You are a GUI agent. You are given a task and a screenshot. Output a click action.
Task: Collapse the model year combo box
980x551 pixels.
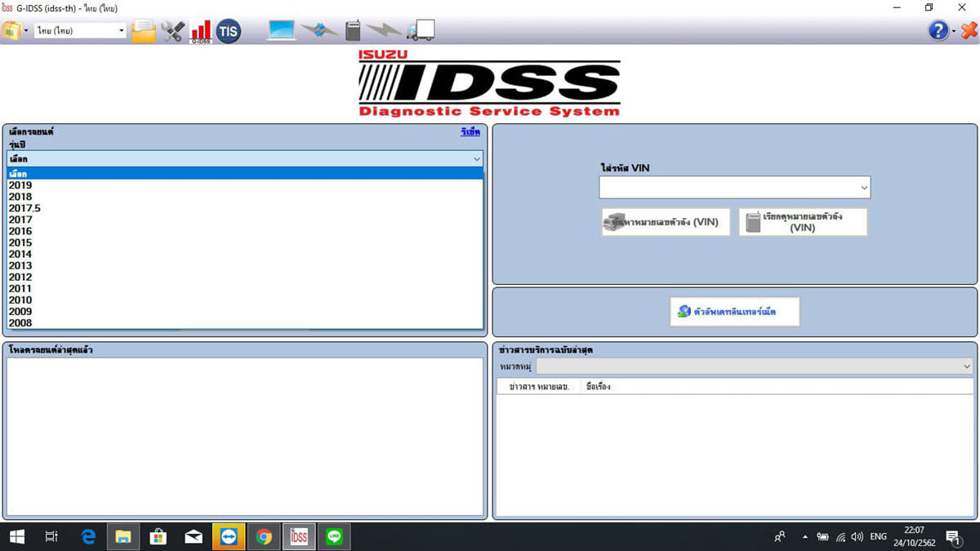click(245, 158)
